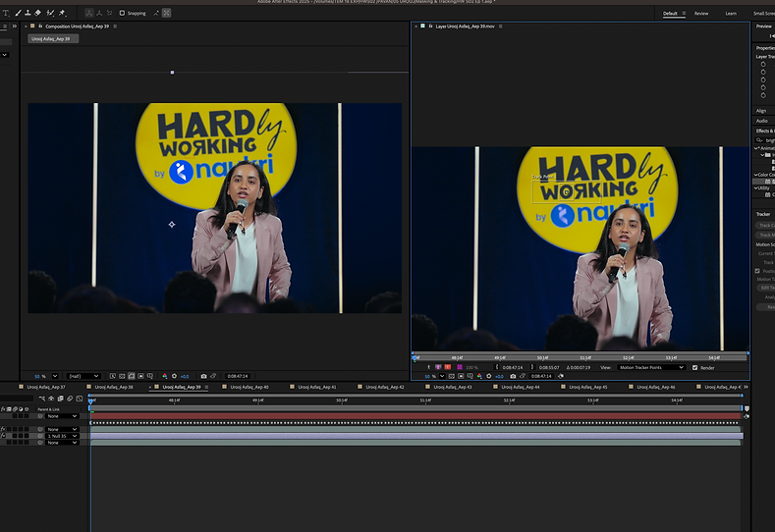
Task: Open the Urooj Asfaq_Aep 40 timeline tab
Action: click(249, 387)
